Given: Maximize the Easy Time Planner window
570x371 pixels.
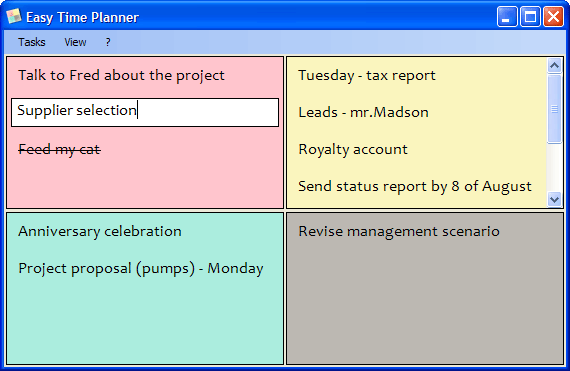Looking at the screenshot, I should click(x=530, y=17).
